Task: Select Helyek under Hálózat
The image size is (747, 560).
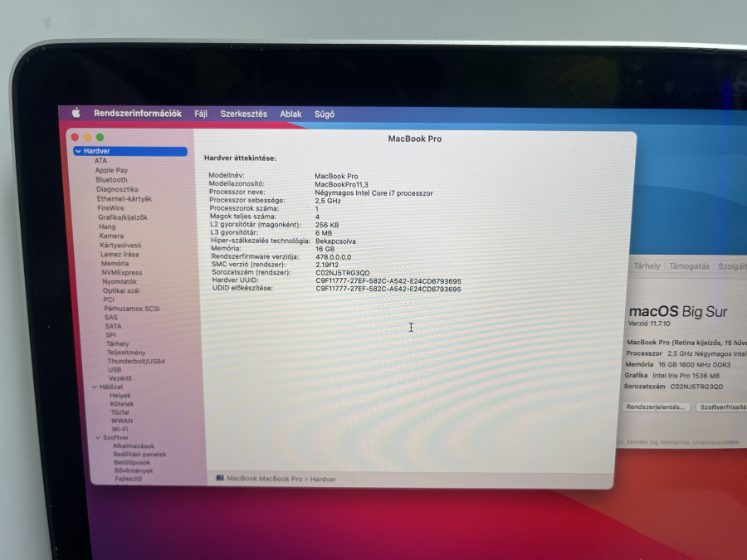Action: [x=120, y=395]
